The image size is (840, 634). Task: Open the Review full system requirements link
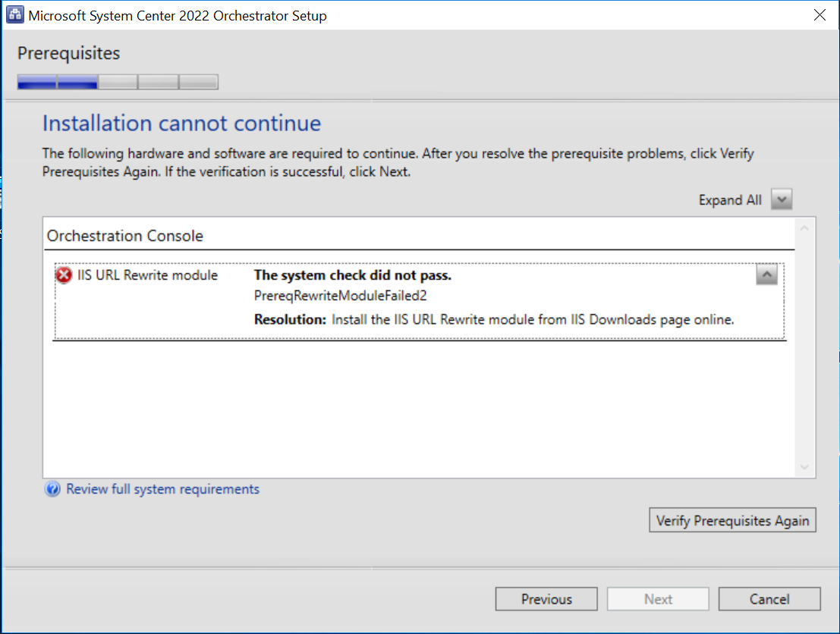[x=162, y=489]
